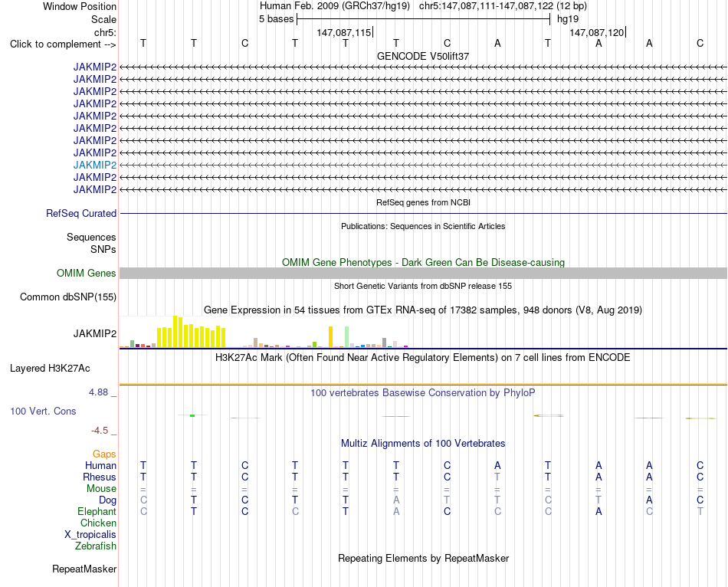Open the H3K27Ac Mark ENCODE track title

[423, 358]
